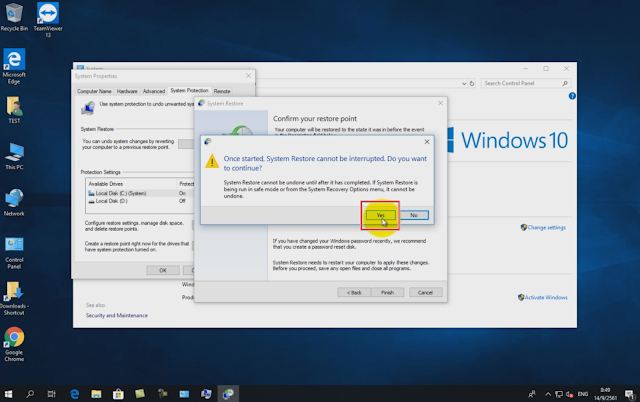Open Control Panel taskbar icon

(184, 394)
